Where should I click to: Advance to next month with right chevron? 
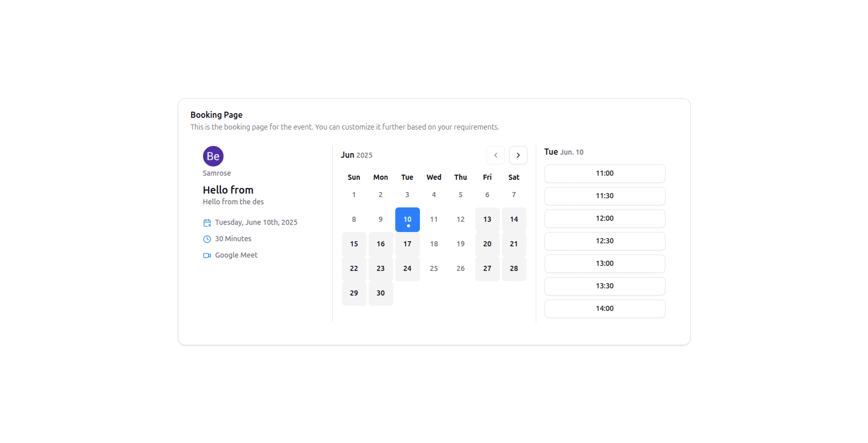pyautogui.click(x=518, y=155)
